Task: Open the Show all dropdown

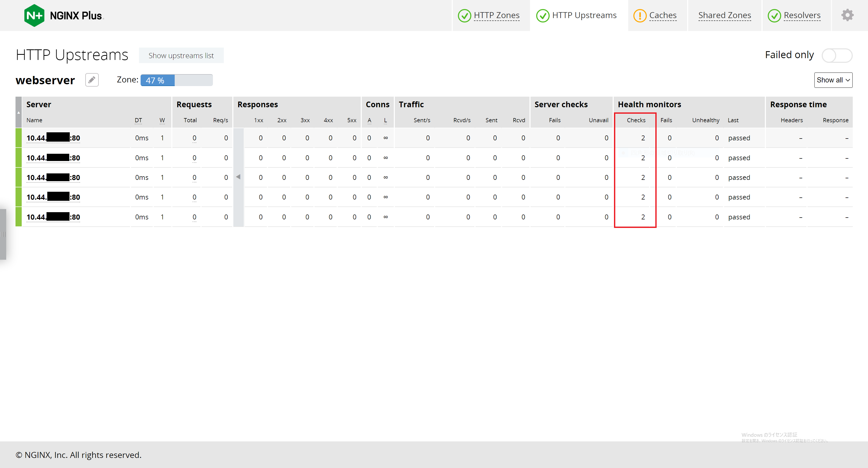Action: tap(833, 80)
